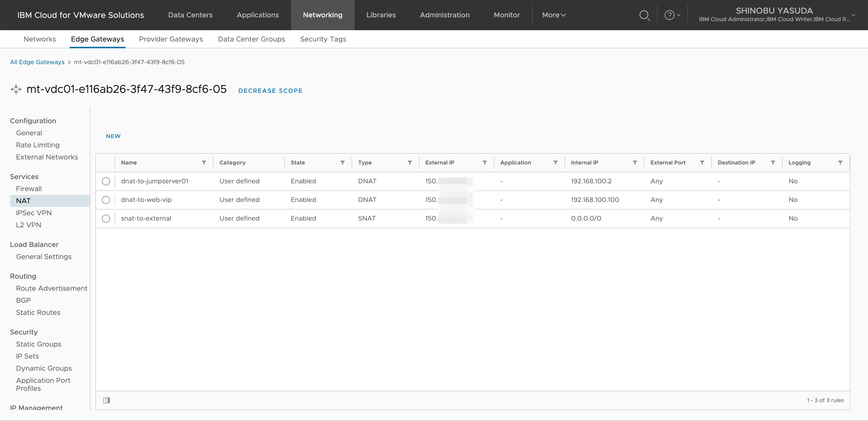Select the dnat-to-web-vip rule radio button
This screenshot has height=421, width=868.
[106, 200]
